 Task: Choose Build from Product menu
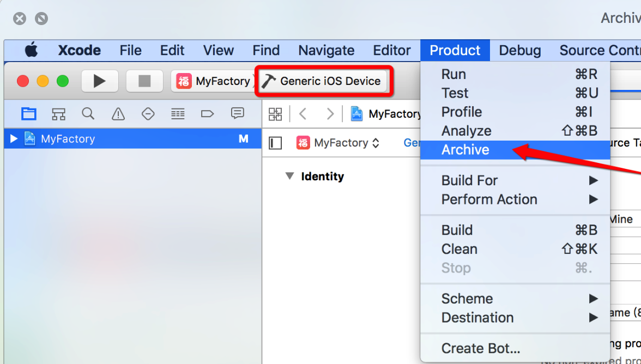515,230
